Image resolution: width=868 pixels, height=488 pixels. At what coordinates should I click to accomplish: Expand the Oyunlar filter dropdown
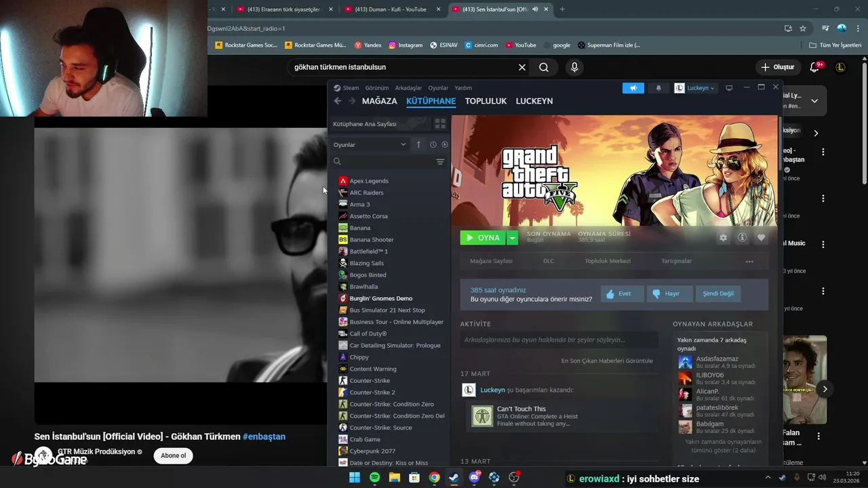tap(370, 144)
